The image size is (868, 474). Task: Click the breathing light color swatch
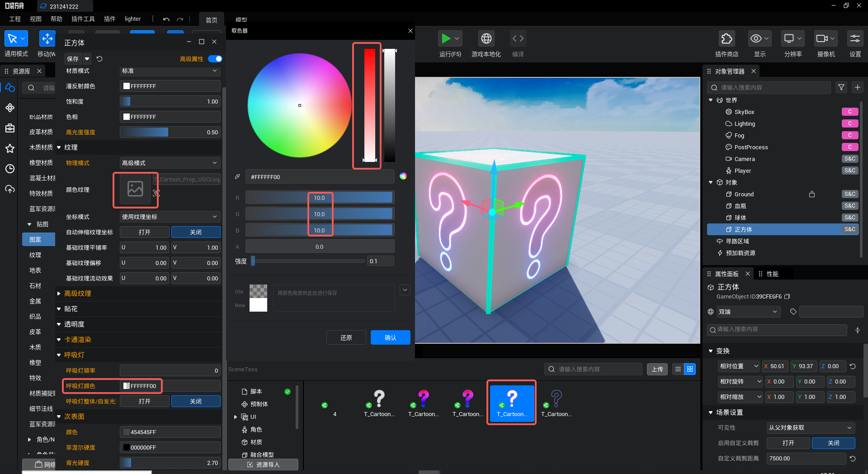coord(127,386)
